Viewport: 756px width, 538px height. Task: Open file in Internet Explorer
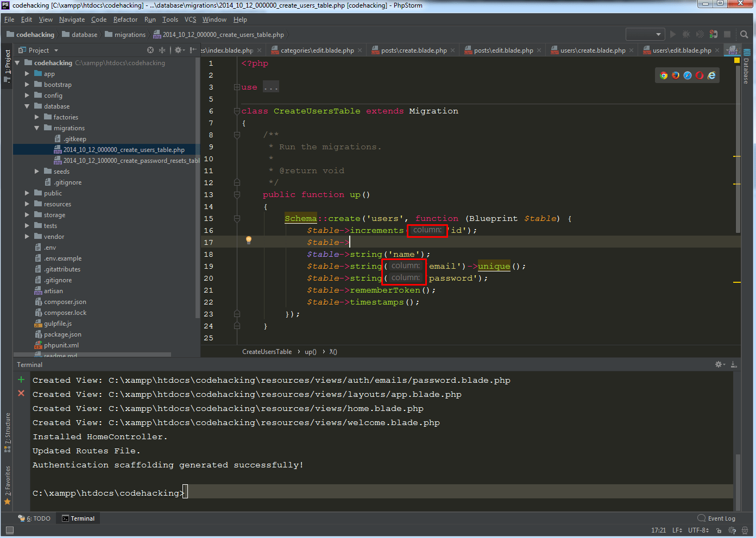711,75
